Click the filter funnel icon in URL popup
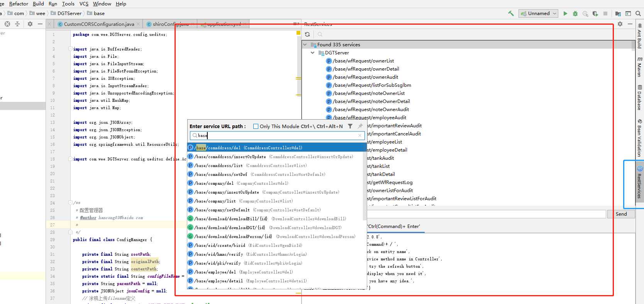Viewport: 644px width, 304px height. (x=350, y=126)
